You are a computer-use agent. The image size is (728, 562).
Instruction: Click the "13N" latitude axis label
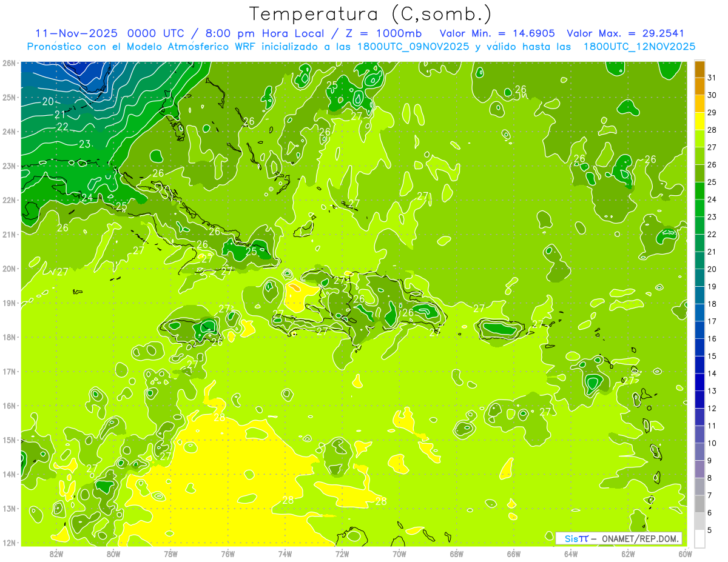8,509
